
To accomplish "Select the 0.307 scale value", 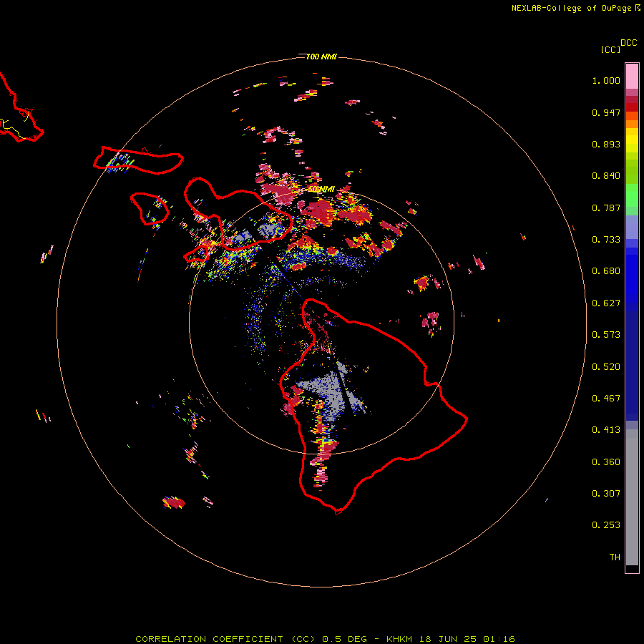I will 606,494.
